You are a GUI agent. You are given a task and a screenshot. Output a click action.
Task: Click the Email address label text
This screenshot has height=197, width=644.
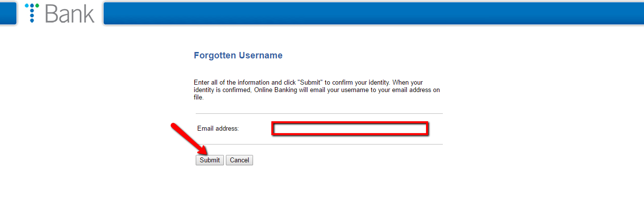(x=218, y=129)
